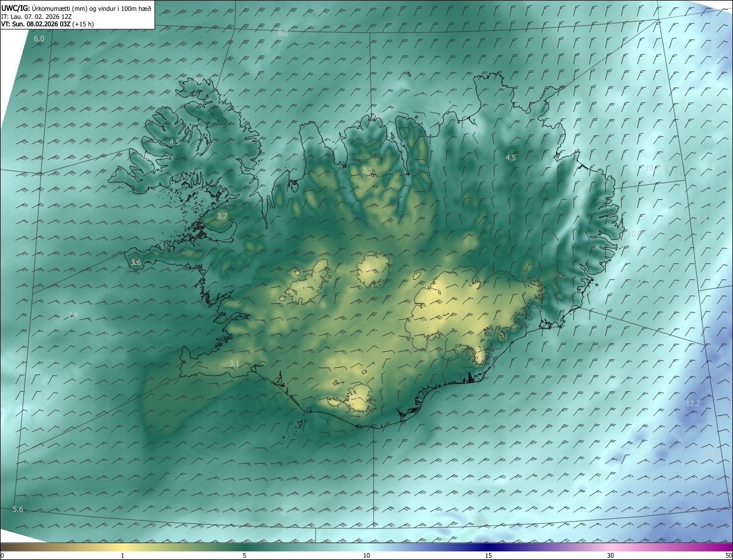This screenshot has width=733, height=560.
Task: Click the 2.6 value label in north Iceland
Action: (x=368, y=170)
